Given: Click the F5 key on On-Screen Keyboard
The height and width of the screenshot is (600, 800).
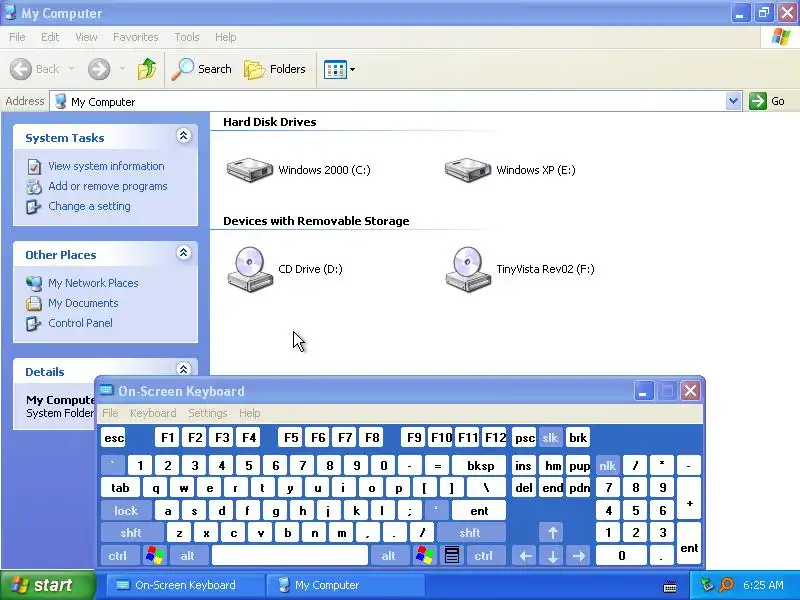Looking at the screenshot, I should [x=291, y=438].
